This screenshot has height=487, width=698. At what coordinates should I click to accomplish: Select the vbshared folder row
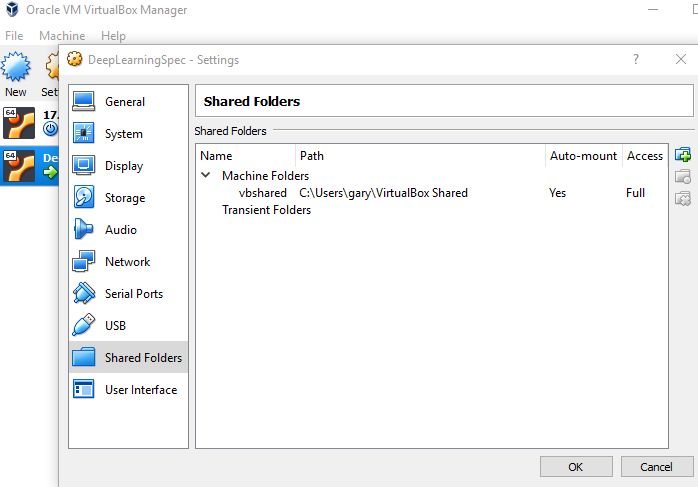point(431,193)
